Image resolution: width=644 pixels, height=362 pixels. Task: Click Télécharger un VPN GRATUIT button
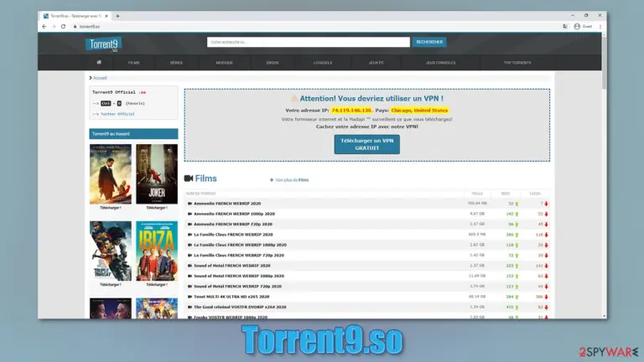click(x=366, y=144)
